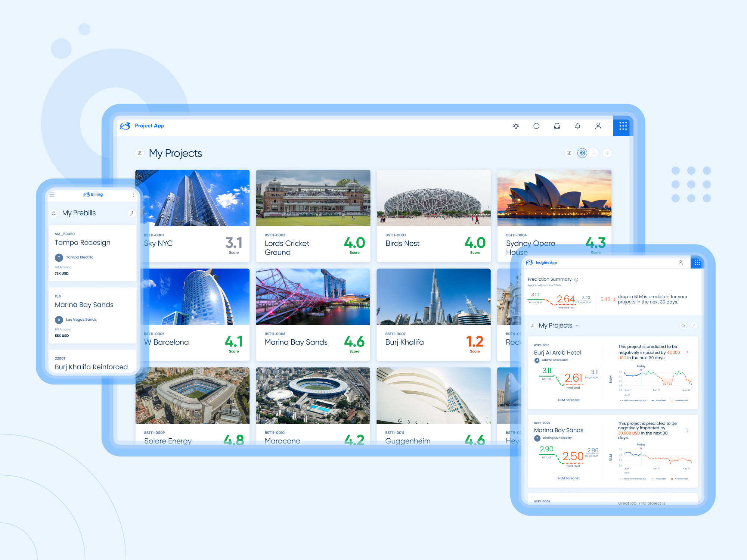Open the Maracana project image

313,396
